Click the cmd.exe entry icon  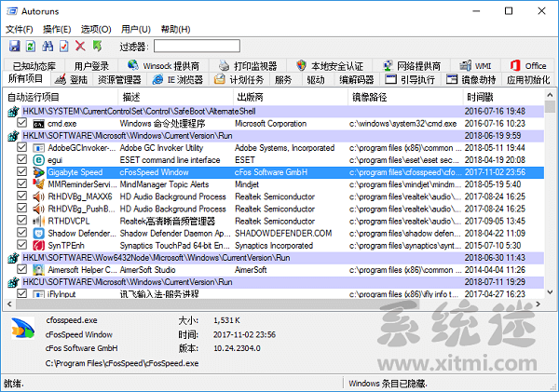tap(38, 124)
